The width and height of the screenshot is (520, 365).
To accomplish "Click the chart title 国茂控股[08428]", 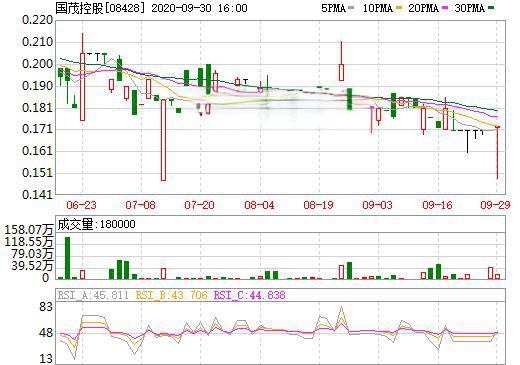I will [x=101, y=8].
